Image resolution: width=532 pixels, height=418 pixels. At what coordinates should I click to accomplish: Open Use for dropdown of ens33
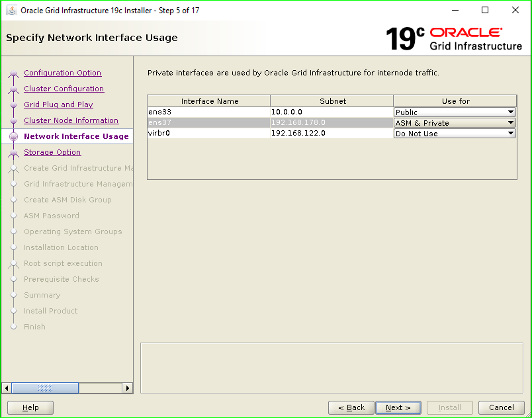tap(455, 112)
